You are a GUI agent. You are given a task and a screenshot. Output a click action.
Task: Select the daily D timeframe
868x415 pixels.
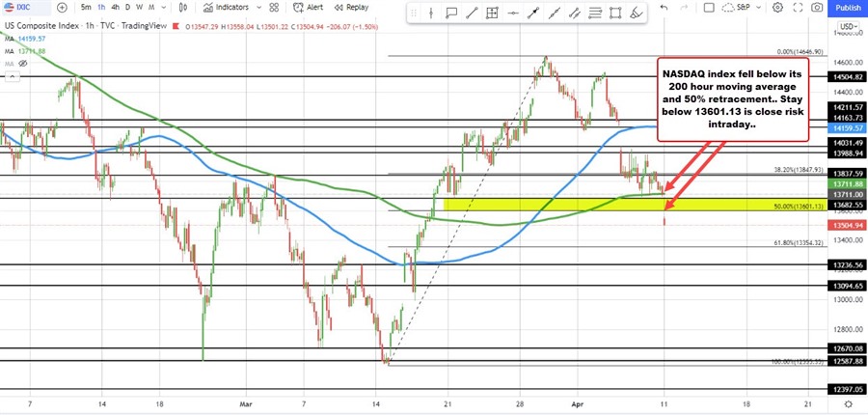click(128, 7)
